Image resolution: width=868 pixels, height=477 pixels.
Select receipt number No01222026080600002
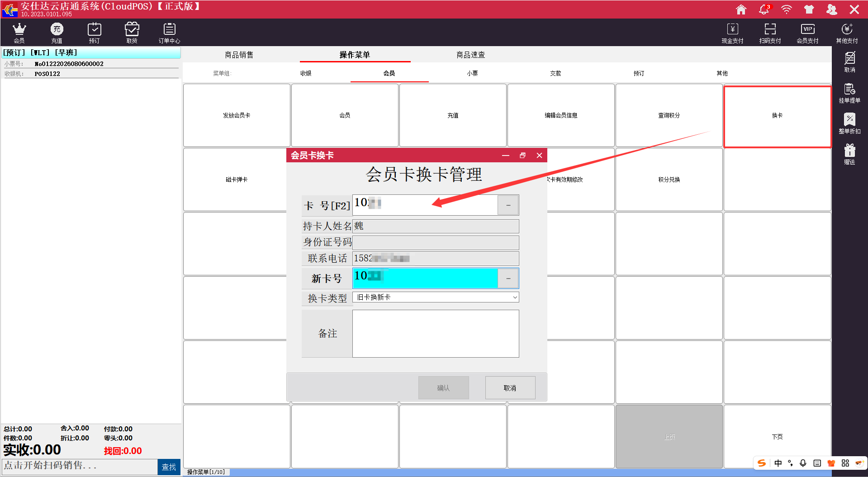(x=69, y=64)
